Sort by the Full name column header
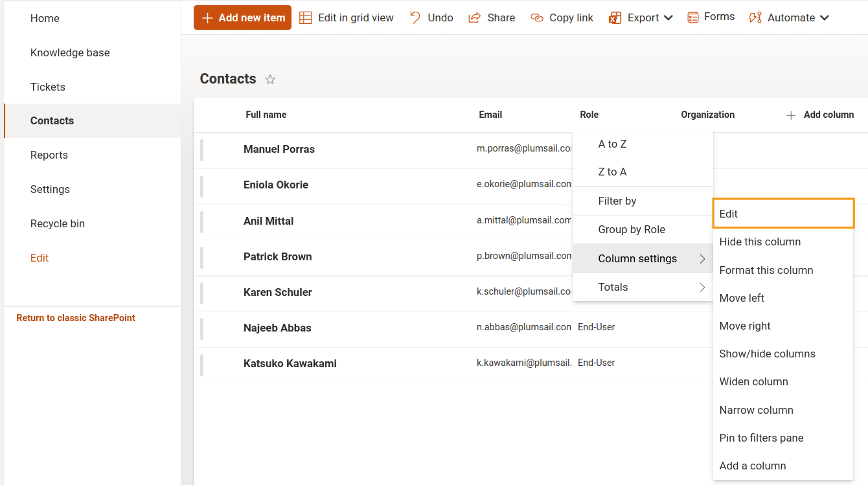868x485 pixels. pyautogui.click(x=266, y=115)
